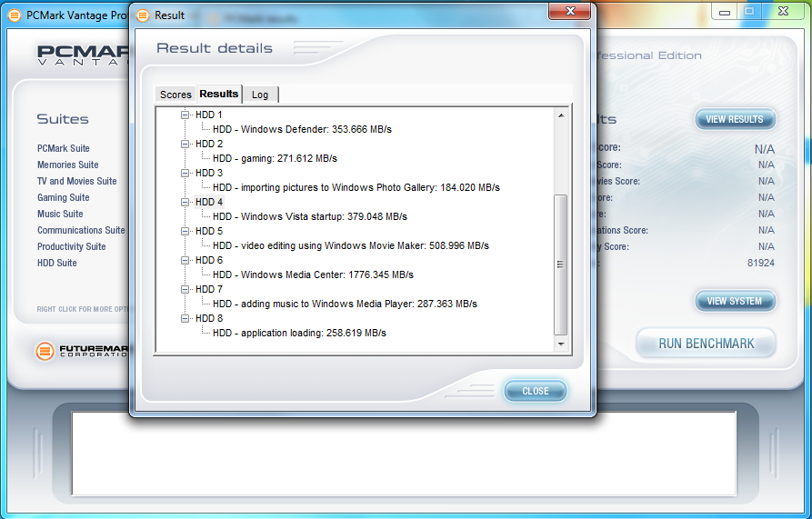Select Productivity Suite in Suites list
Screen dimensions: 812x519
[72, 247]
